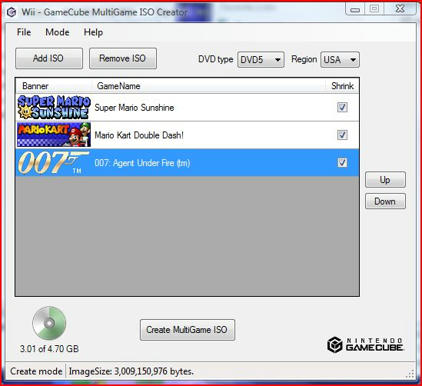Screen dimensions: 422x386
Task: Click Create mode status bar entry
Action: click(x=36, y=371)
